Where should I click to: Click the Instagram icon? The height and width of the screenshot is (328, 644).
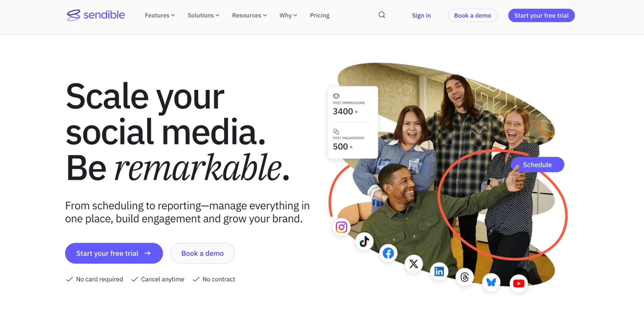pos(341,227)
